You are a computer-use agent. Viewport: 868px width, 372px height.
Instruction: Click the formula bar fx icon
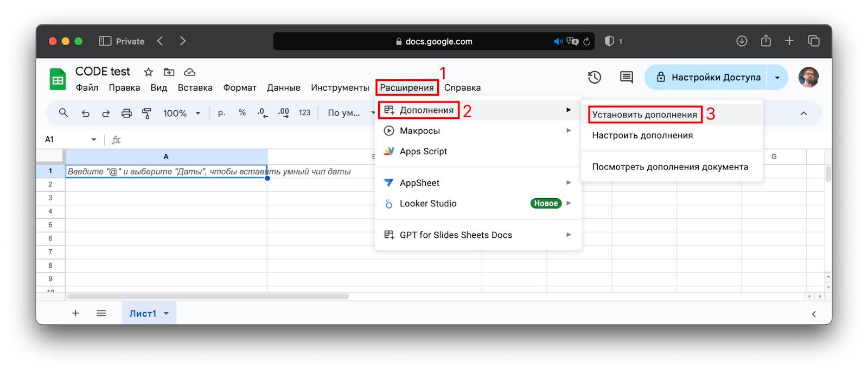click(x=116, y=140)
